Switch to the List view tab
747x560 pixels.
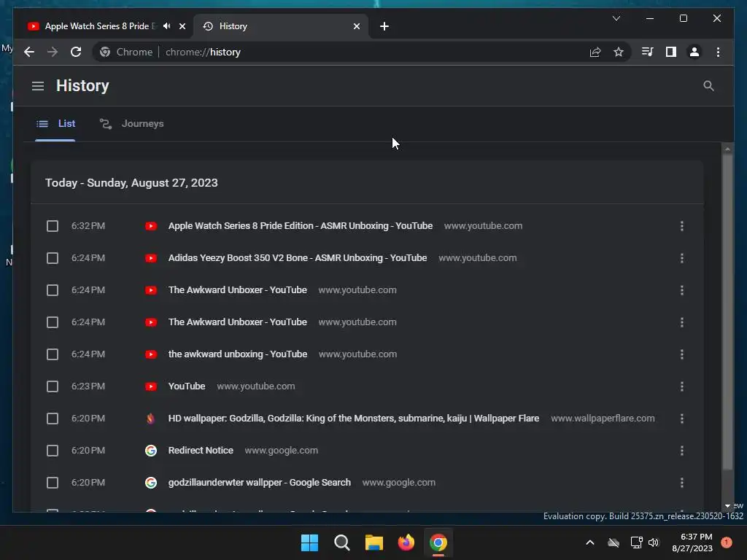[55, 124]
